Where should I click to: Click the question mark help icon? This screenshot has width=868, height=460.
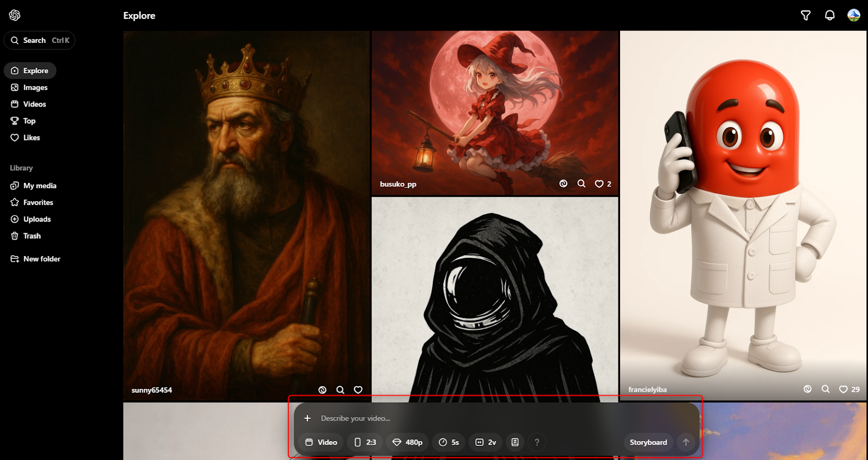click(x=537, y=442)
